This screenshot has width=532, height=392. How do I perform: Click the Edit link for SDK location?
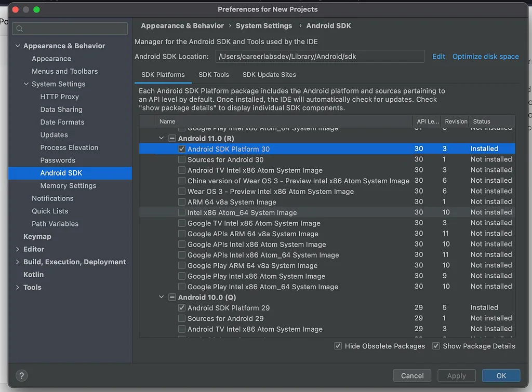pos(438,57)
